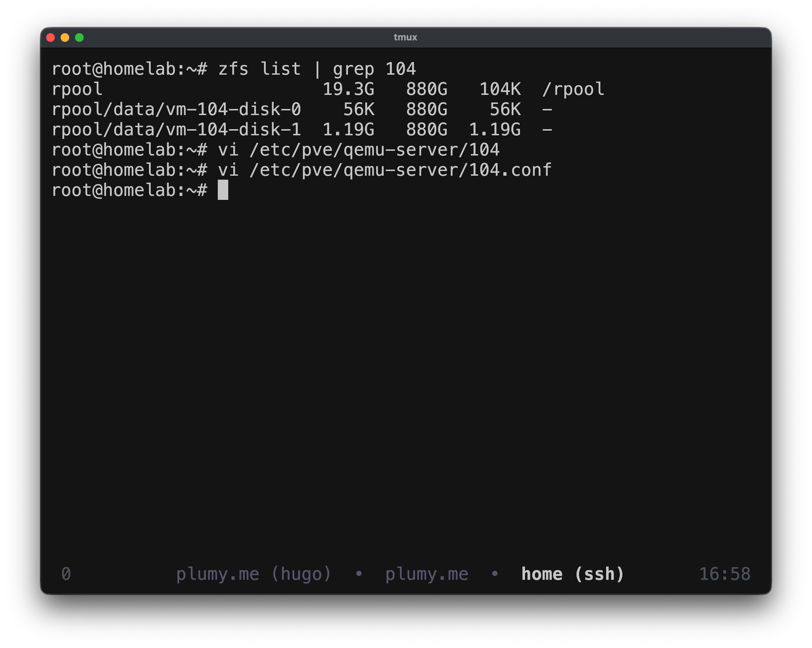Click the tmux session number 0
This screenshot has height=648, width=812.
click(66, 573)
